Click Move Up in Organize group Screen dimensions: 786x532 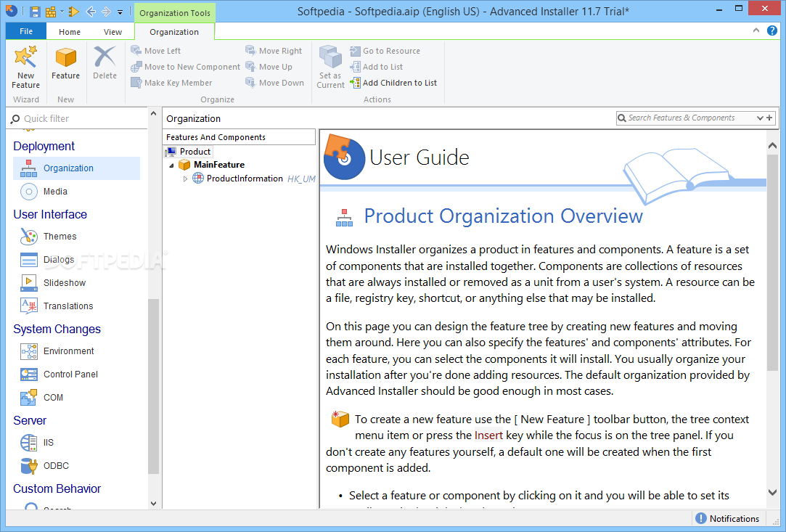[x=269, y=67]
